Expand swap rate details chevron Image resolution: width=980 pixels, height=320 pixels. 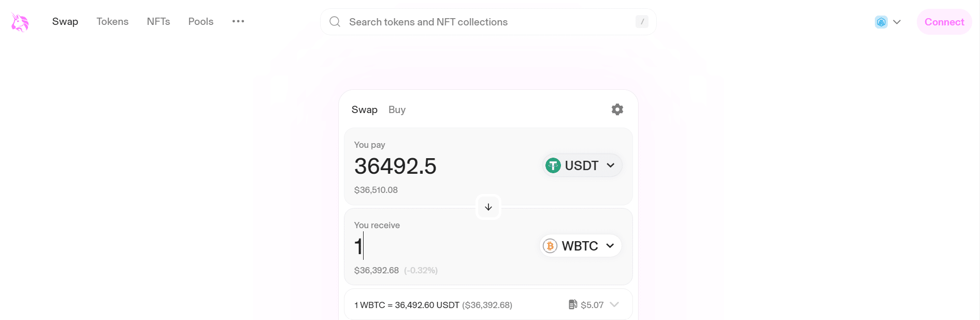(x=614, y=304)
